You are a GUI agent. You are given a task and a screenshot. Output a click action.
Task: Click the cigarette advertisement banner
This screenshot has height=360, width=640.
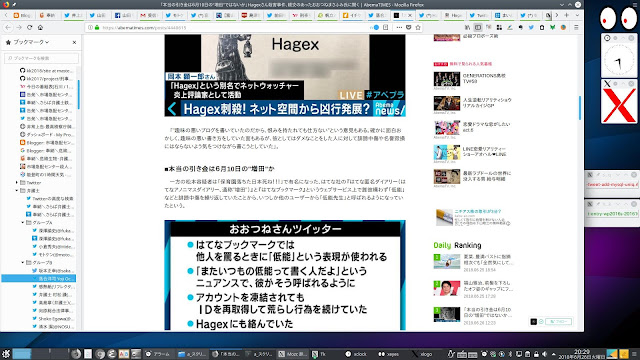(473, 217)
